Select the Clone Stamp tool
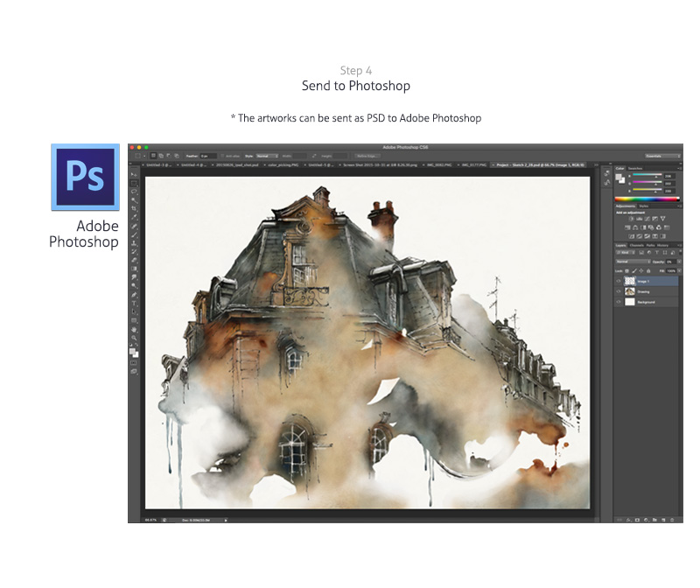This screenshot has width=700, height=588. click(x=134, y=243)
